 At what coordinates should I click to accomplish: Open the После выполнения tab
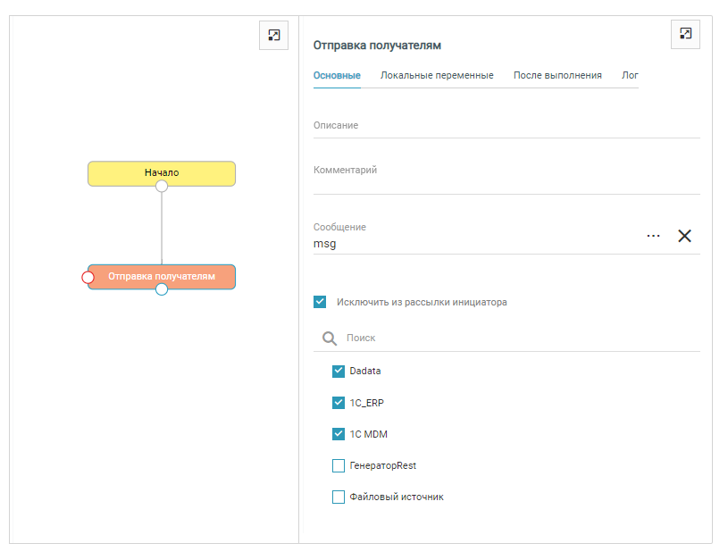(557, 76)
